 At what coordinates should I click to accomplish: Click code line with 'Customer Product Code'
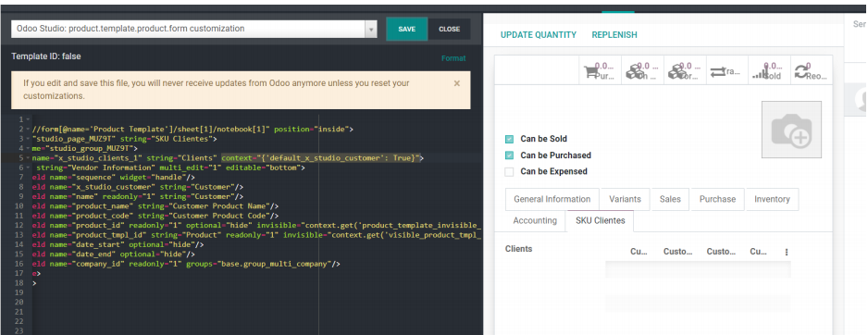[x=155, y=216]
